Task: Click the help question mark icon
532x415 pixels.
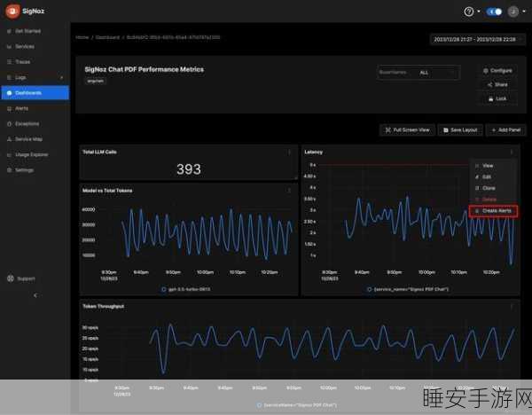Action: (x=468, y=12)
